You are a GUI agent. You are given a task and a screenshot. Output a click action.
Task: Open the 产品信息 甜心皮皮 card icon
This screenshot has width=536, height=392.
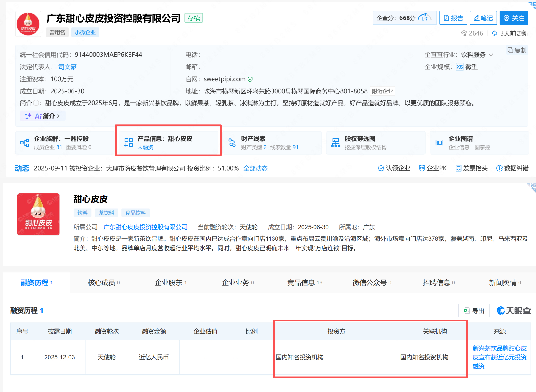128,142
